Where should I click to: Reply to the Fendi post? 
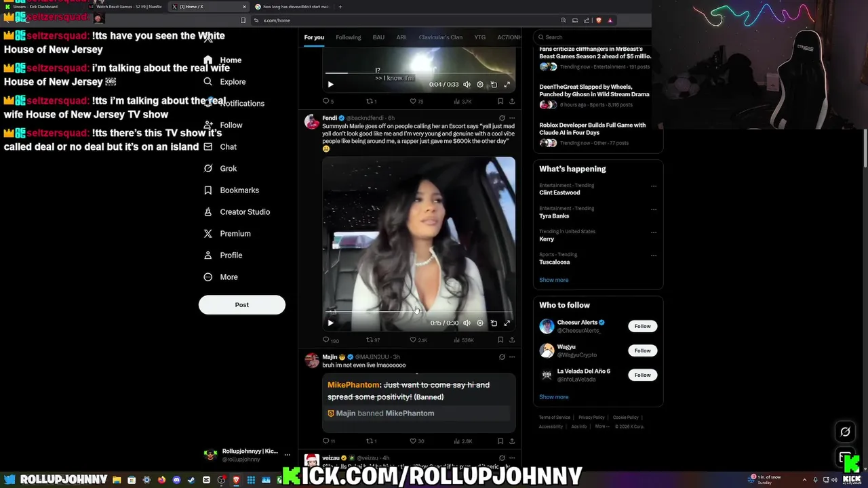[330, 340]
